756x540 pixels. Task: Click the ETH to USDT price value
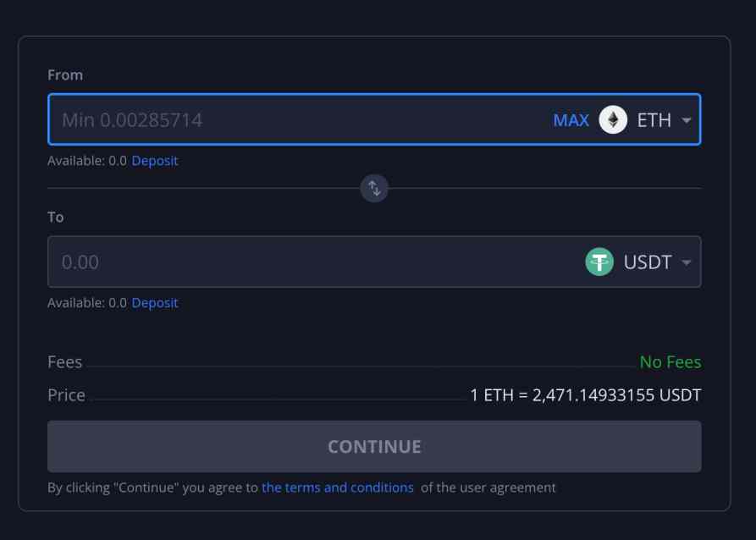point(585,395)
